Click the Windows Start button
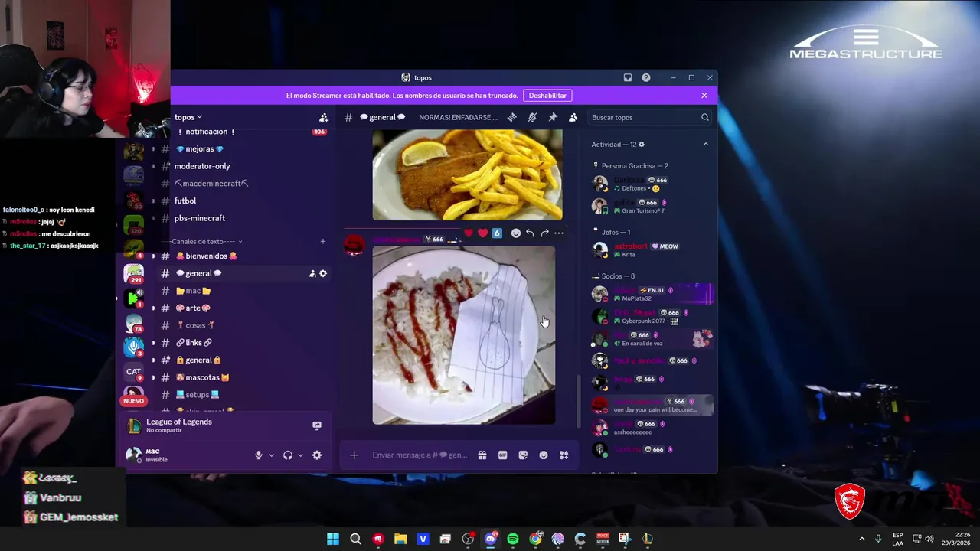 click(333, 539)
